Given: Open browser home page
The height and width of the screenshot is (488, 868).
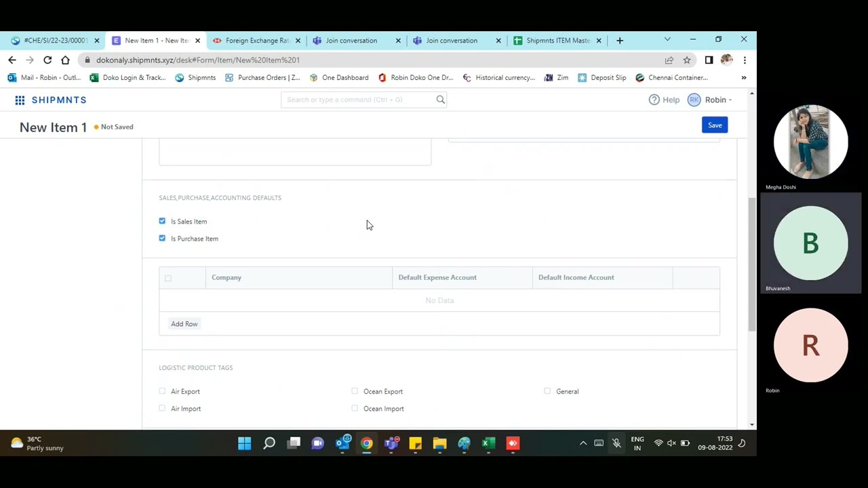Looking at the screenshot, I should coord(65,60).
